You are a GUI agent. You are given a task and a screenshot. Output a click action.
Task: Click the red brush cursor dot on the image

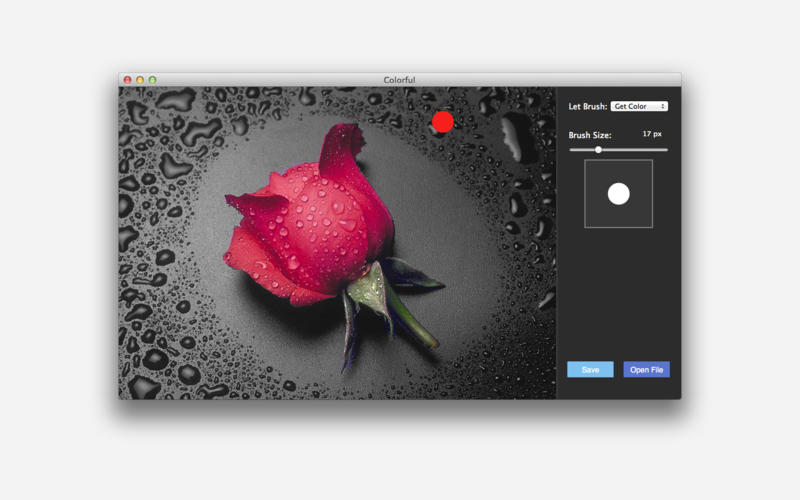[443, 122]
